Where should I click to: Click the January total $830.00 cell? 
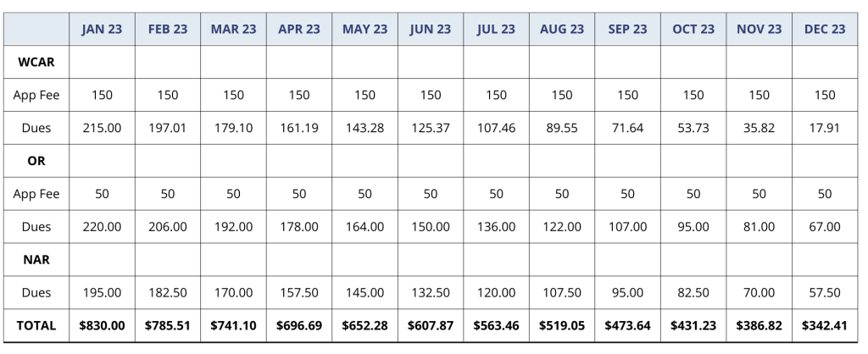click(102, 325)
